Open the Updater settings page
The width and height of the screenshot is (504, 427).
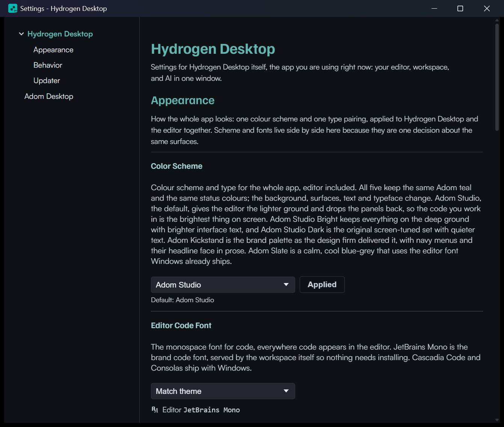click(x=47, y=80)
